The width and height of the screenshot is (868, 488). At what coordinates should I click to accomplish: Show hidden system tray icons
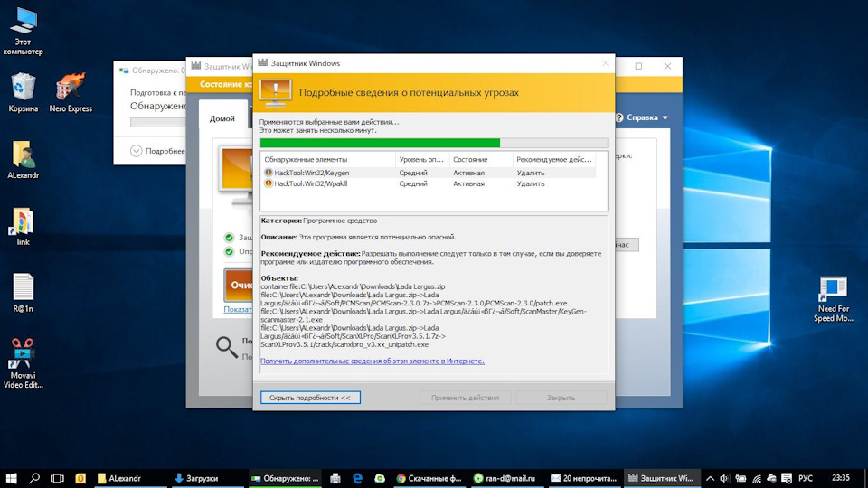pyautogui.click(x=711, y=478)
